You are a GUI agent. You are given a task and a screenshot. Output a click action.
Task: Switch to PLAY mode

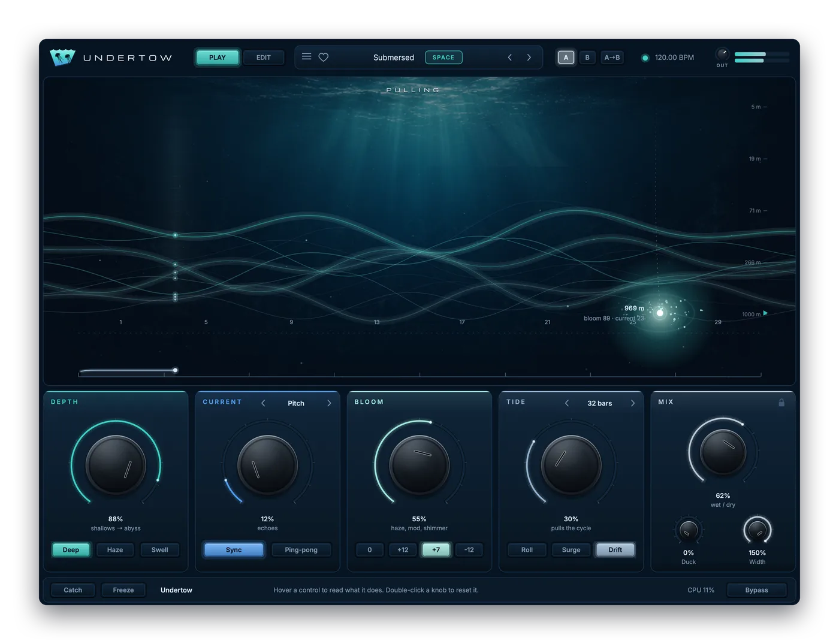pyautogui.click(x=218, y=58)
